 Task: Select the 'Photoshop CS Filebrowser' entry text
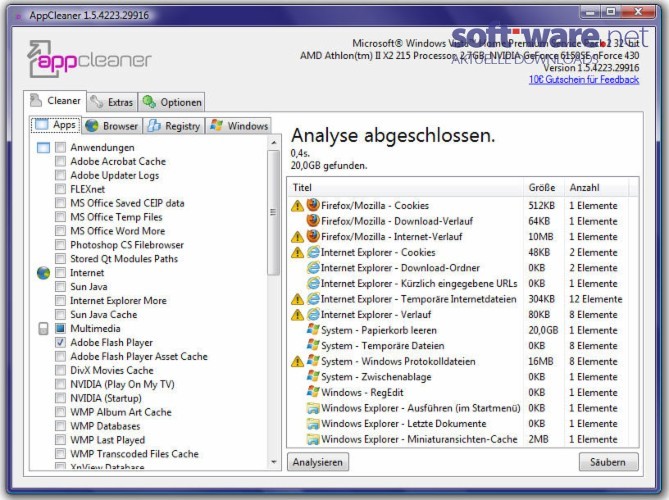pos(127,245)
